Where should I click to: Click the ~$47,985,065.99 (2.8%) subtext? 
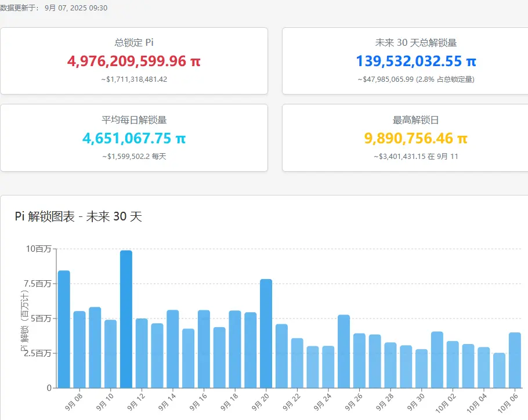416,79
